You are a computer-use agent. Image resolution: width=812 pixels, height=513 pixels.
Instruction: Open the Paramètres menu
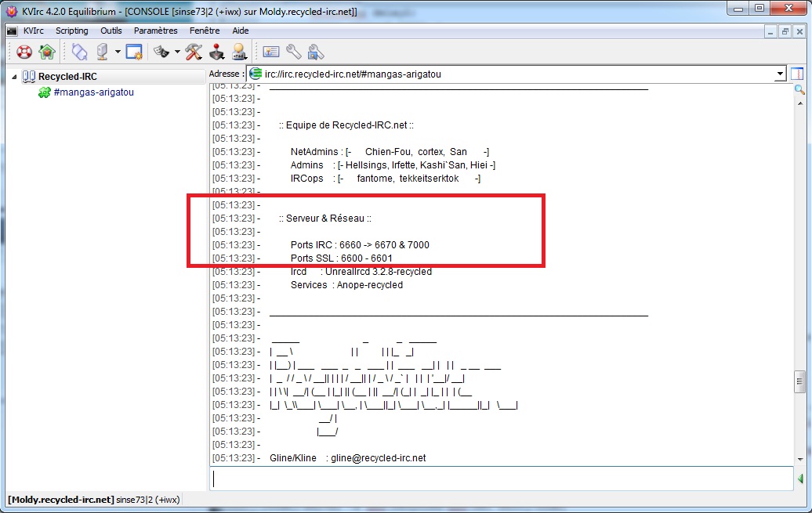click(155, 31)
